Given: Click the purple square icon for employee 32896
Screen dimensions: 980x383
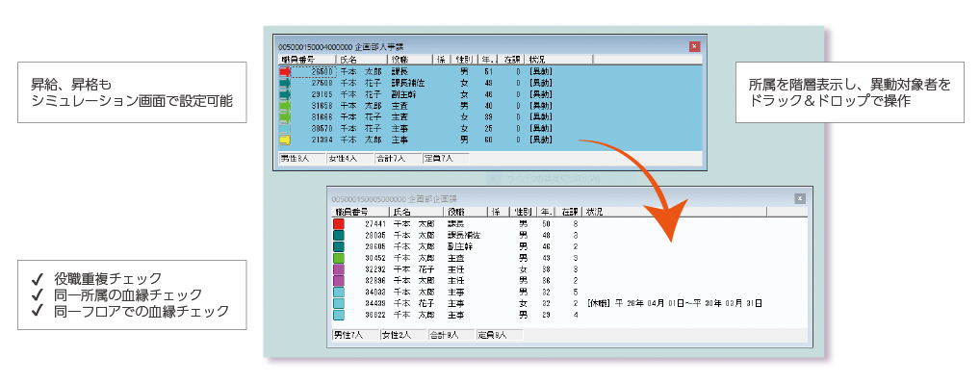Looking at the screenshot, I should [339, 281].
